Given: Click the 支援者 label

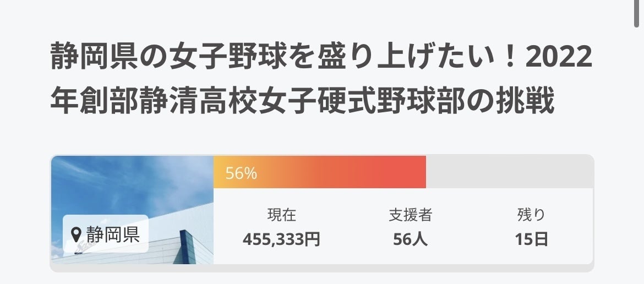Looking at the screenshot, I should [410, 215].
